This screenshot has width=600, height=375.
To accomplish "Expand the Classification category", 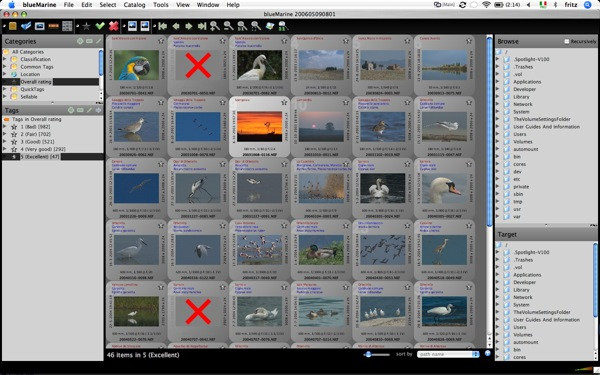I will [x=5, y=59].
